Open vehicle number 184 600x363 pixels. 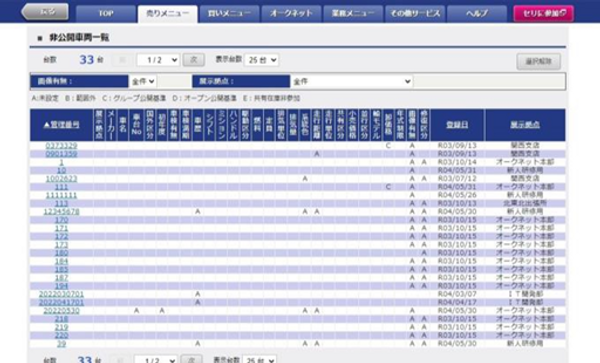click(61, 261)
